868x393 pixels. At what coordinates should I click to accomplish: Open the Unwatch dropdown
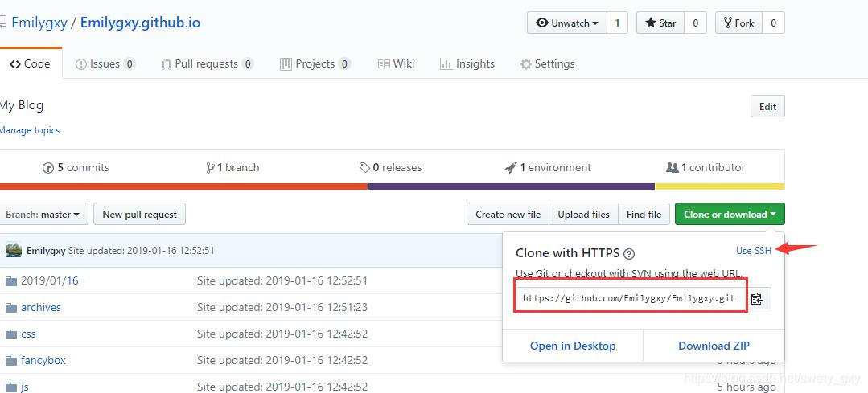tap(567, 23)
